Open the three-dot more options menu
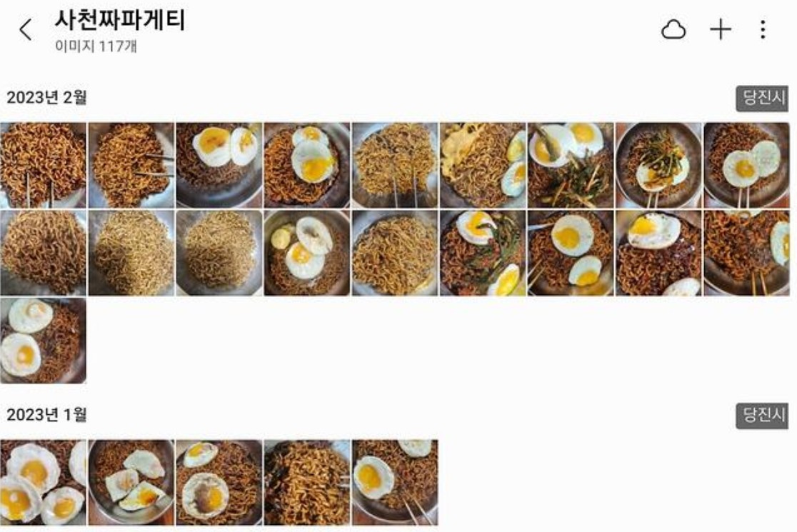 763,29
